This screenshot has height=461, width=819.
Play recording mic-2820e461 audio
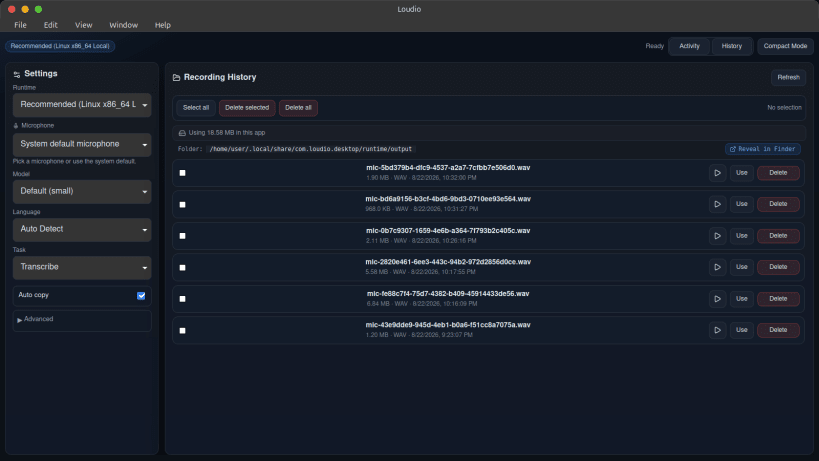(717, 267)
